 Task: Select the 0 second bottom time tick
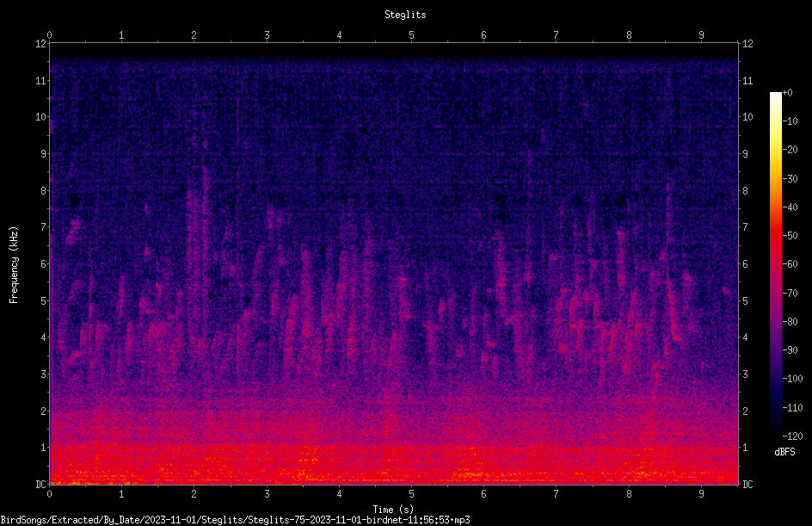(49, 494)
